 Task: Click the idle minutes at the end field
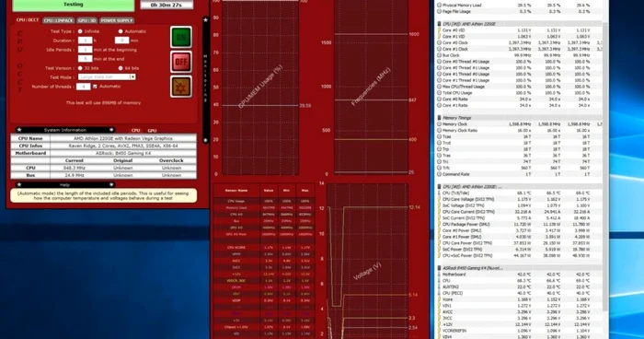(85, 59)
